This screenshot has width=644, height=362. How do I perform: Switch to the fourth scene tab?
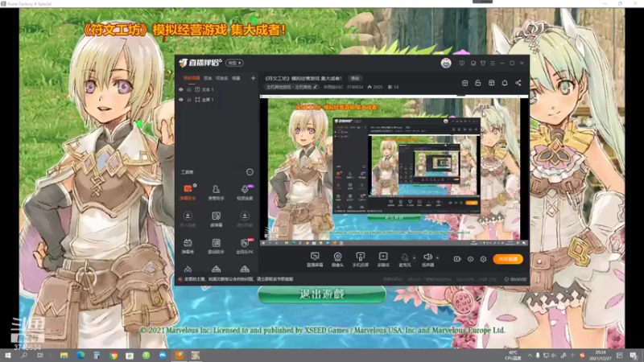236,78
